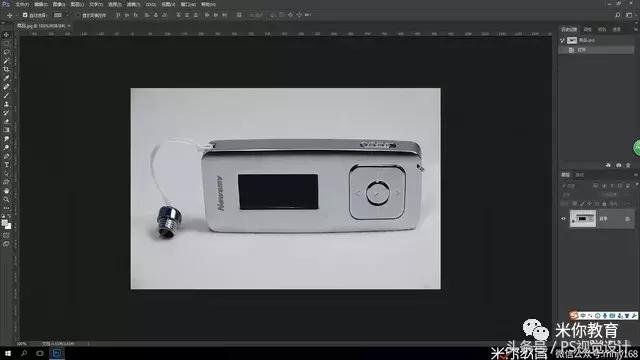Select the Crop tool

point(6,69)
